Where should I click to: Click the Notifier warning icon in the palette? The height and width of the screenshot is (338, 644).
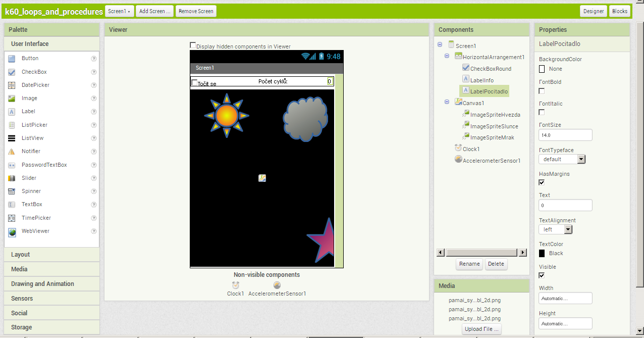click(x=12, y=152)
